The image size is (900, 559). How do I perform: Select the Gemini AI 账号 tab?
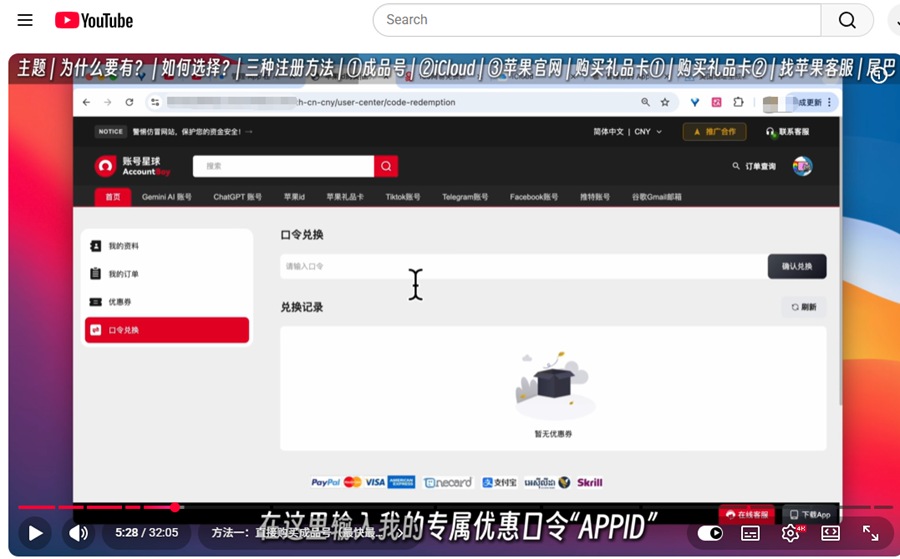point(166,197)
